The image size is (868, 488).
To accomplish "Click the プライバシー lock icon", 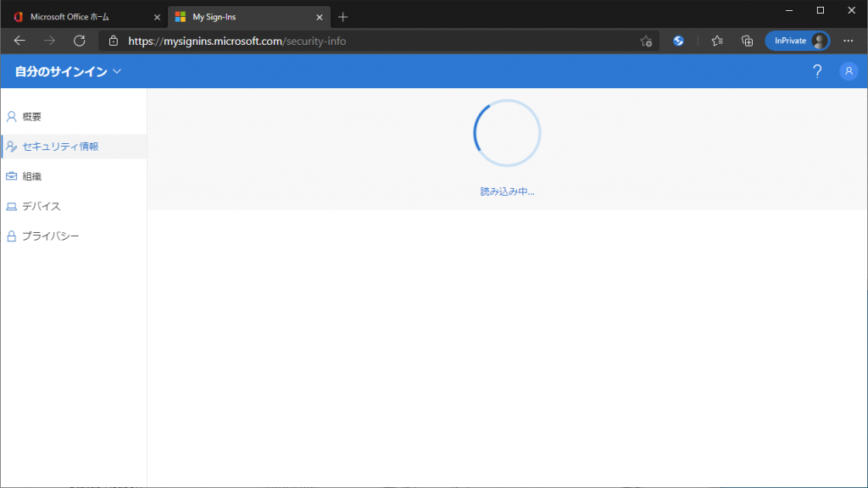I will click(x=11, y=236).
